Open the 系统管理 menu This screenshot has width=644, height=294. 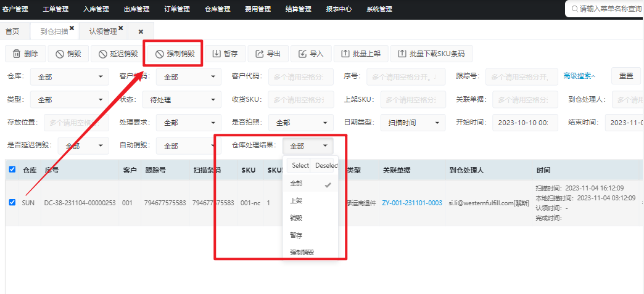379,9
